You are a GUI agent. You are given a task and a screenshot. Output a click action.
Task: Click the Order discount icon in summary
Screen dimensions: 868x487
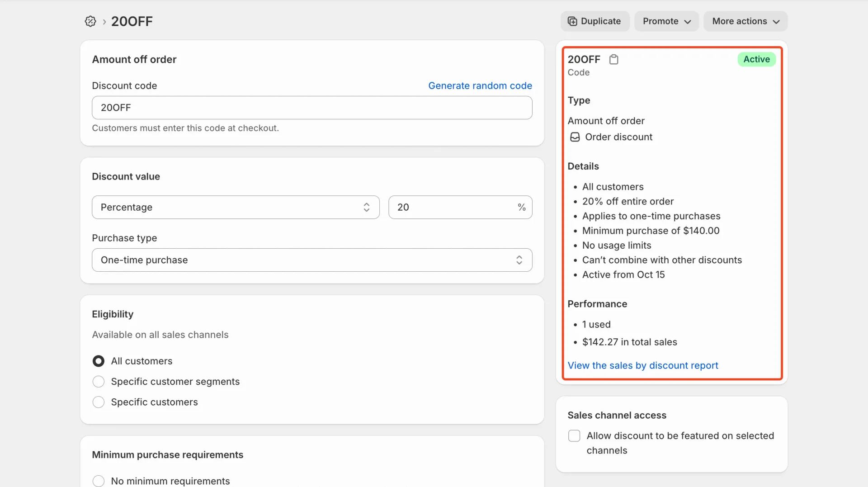pyautogui.click(x=575, y=137)
